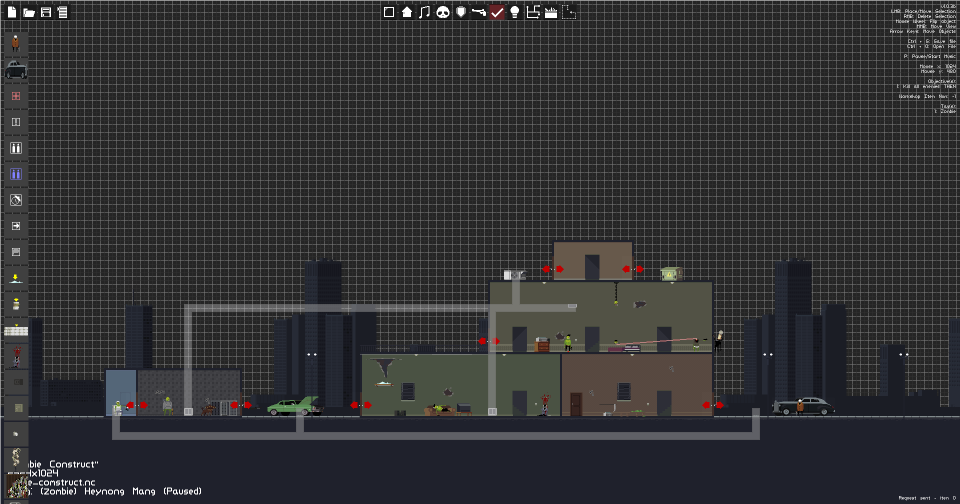Pick the player character in the palette

point(16,43)
